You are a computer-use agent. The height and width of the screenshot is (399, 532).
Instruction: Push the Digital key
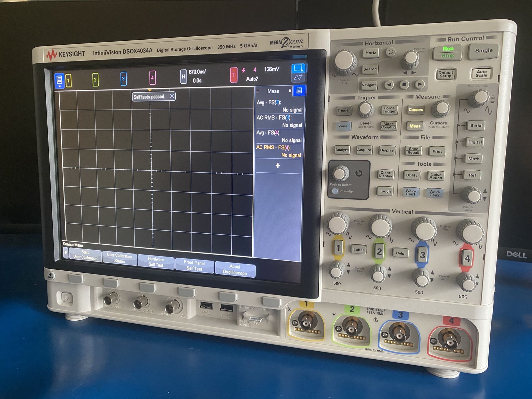pos(475,142)
